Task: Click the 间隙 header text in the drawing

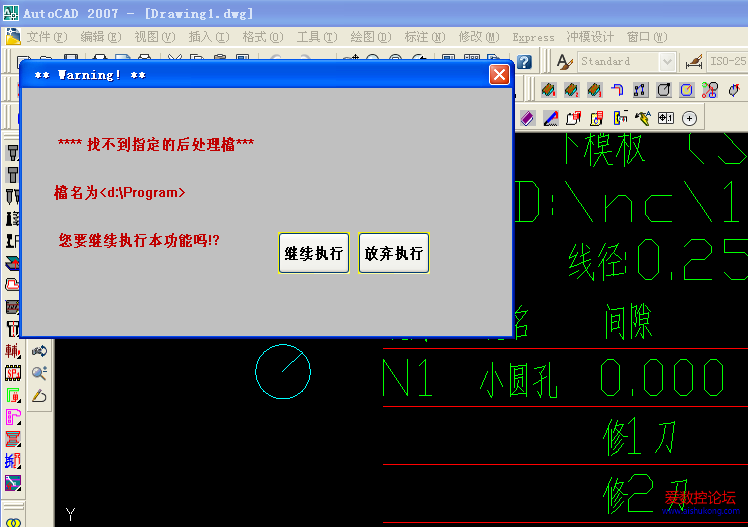Action: point(628,321)
